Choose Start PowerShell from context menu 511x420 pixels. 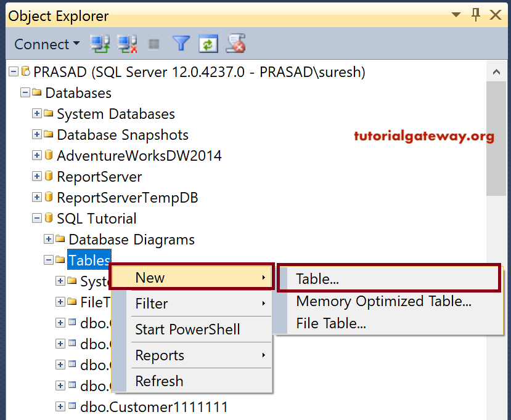pos(192,329)
